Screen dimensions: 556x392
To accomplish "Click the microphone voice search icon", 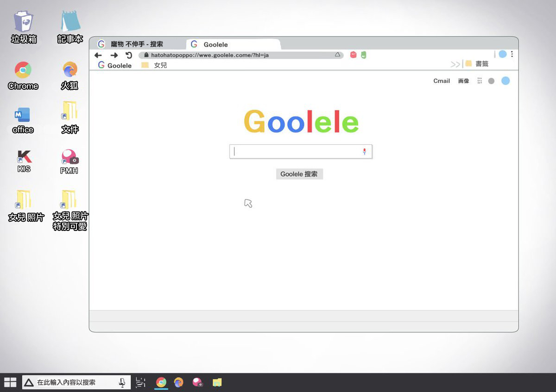I will coord(364,152).
